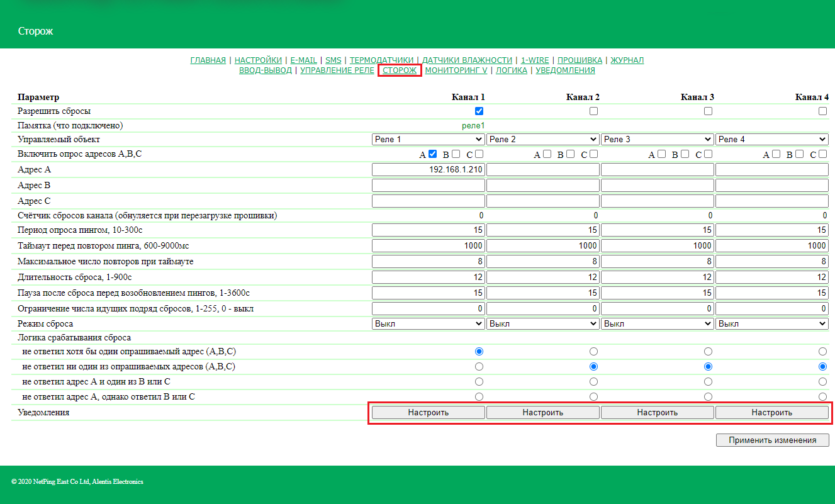The image size is (835, 504).
Task: Click the Адрес A field containing 192.168.1.210
Action: 428,170
